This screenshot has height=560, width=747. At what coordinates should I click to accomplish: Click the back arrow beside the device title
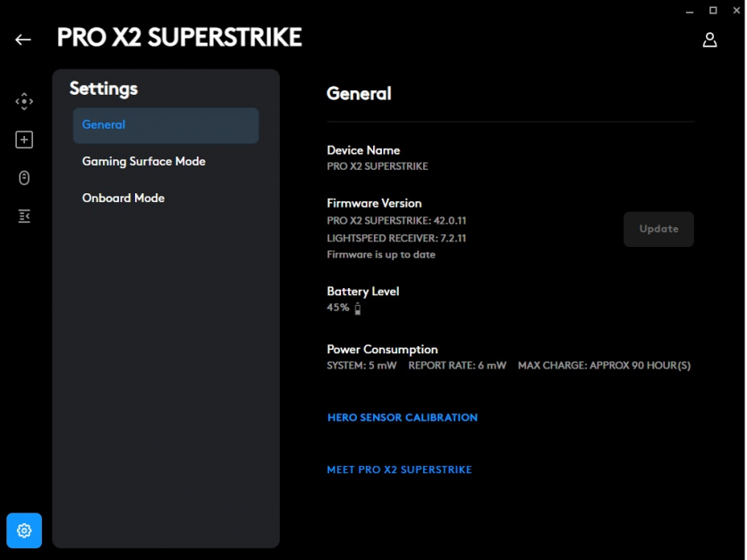[23, 39]
